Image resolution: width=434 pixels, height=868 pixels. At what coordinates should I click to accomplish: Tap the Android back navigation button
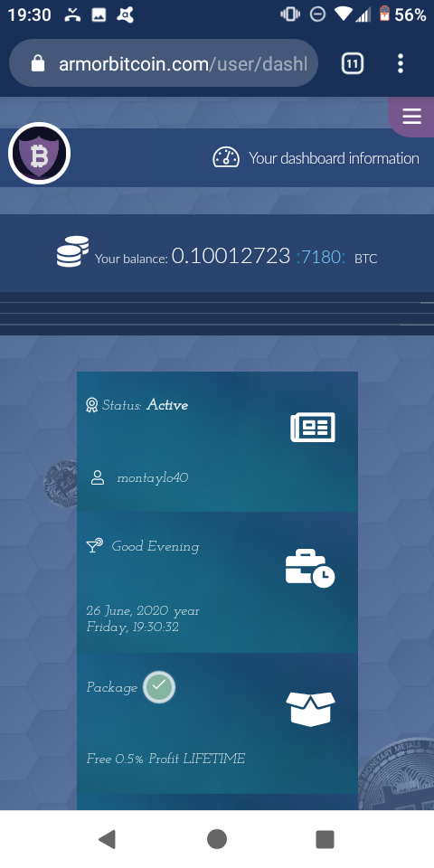[x=107, y=839]
